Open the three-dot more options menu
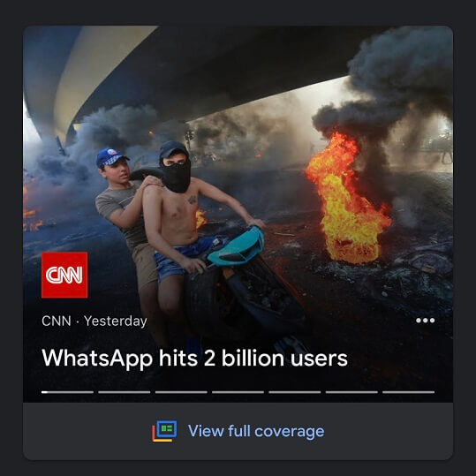This screenshot has height=476, width=476. pyautogui.click(x=425, y=321)
